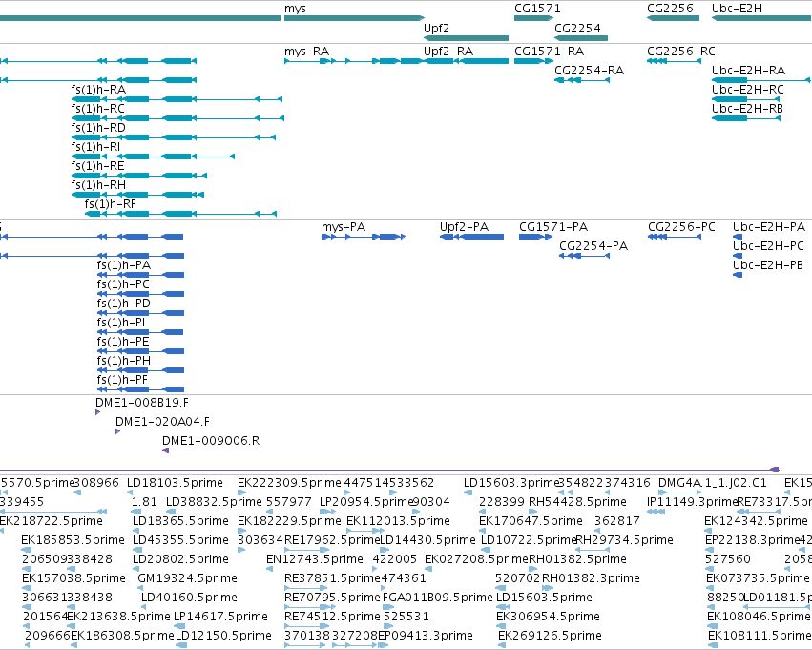Click EST EK185853.5prime

point(27,550)
